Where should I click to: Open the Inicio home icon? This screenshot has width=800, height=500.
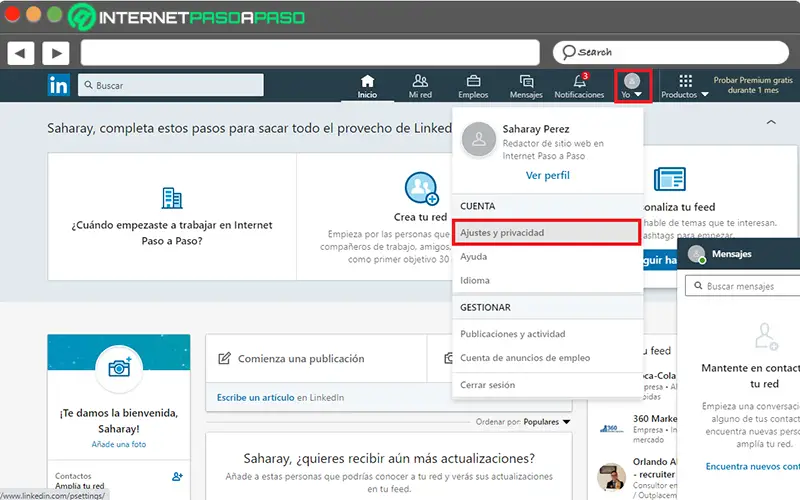tap(367, 81)
